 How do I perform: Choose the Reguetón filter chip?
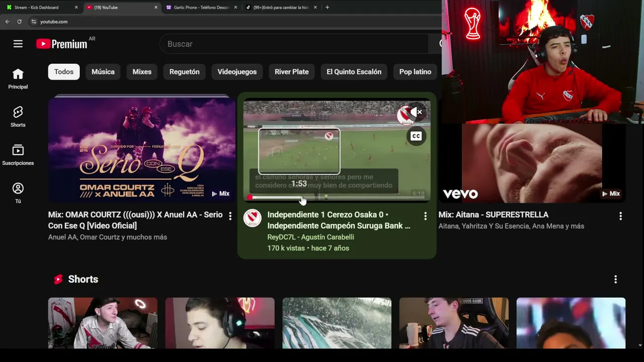pyautogui.click(x=185, y=72)
